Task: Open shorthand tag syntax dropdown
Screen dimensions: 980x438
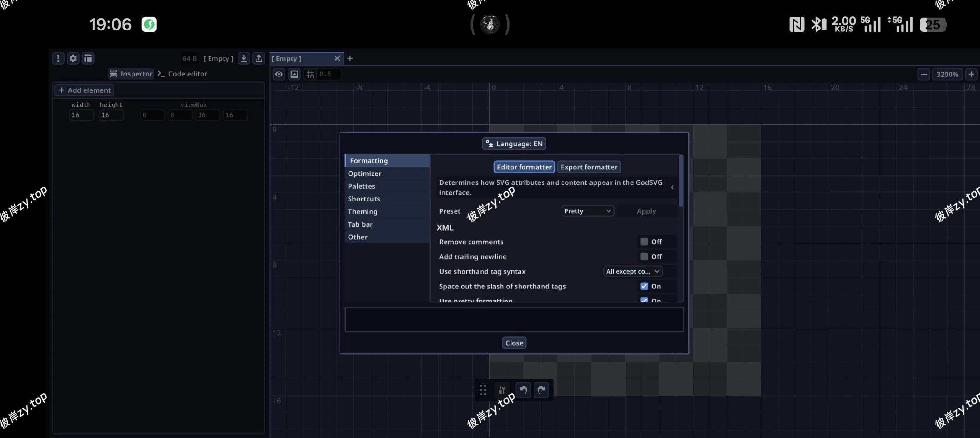Action: coord(633,272)
